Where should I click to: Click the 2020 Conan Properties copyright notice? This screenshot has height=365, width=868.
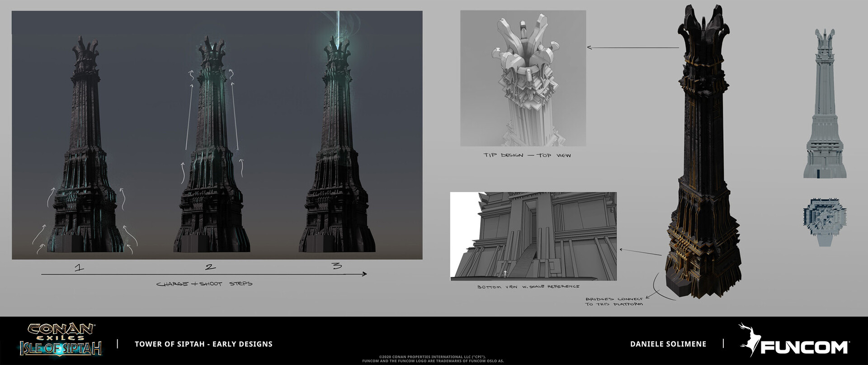click(433, 359)
